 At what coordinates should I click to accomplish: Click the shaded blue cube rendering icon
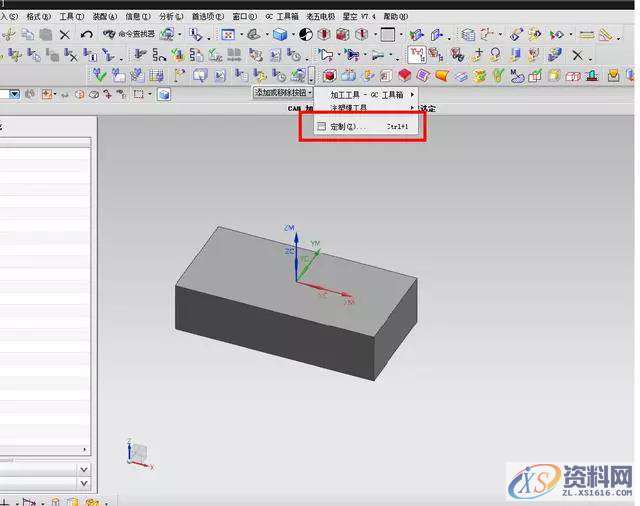point(281,34)
